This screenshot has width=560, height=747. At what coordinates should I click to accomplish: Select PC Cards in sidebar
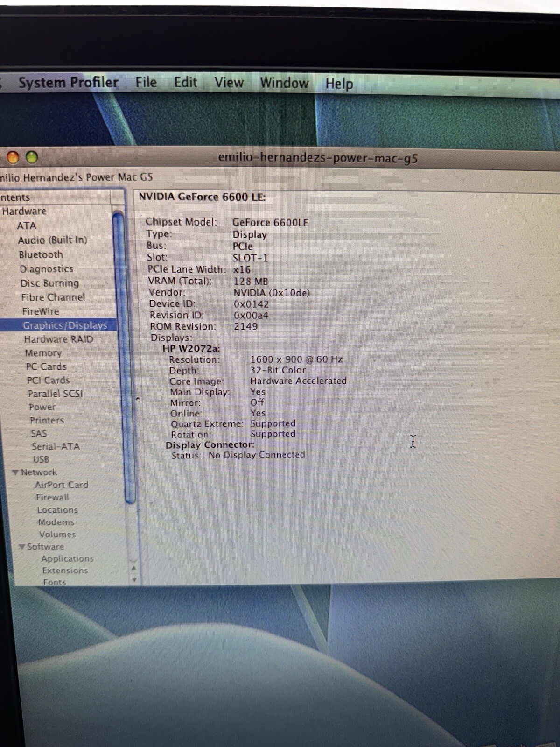(x=46, y=366)
